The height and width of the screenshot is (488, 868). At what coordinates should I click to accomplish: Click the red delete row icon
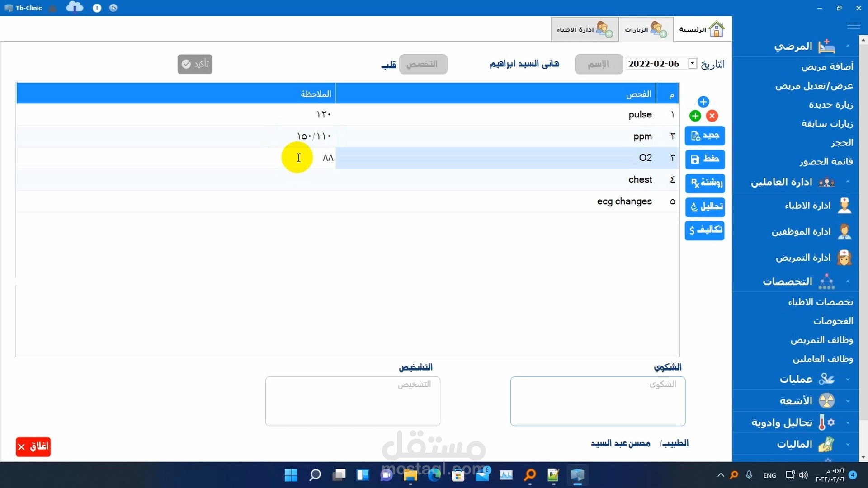(712, 116)
